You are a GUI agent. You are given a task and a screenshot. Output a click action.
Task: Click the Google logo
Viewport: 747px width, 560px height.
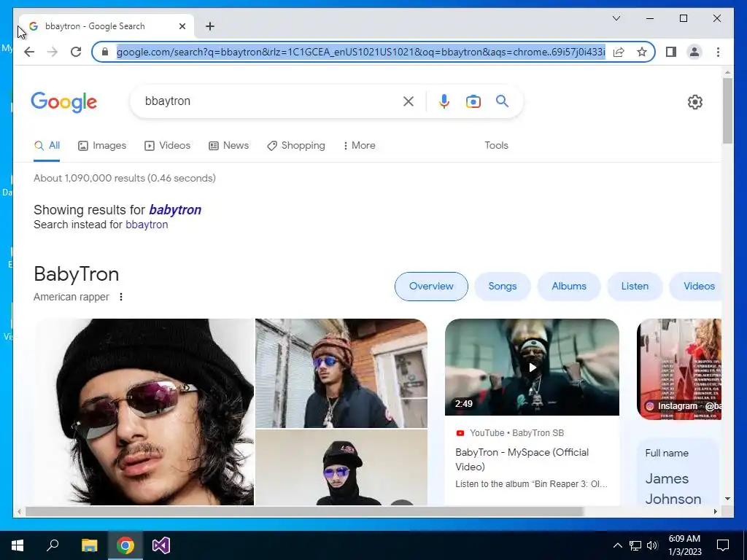point(64,102)
